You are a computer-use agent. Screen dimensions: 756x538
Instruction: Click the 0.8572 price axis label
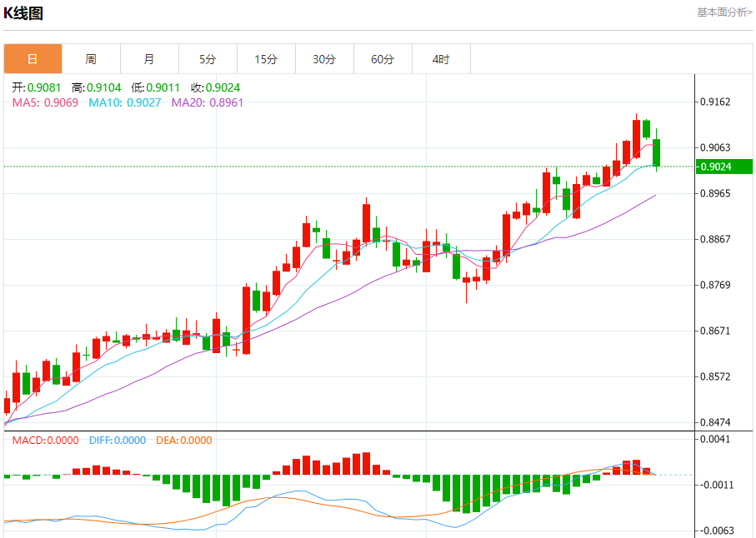[x=715, y=376]
